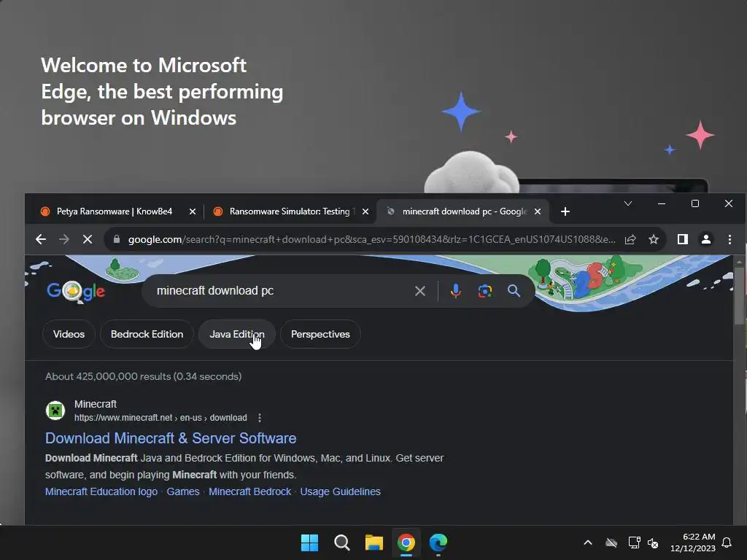Open a new Chrome tab
Viewport: 747px width, 560px height.
(565, 211)
